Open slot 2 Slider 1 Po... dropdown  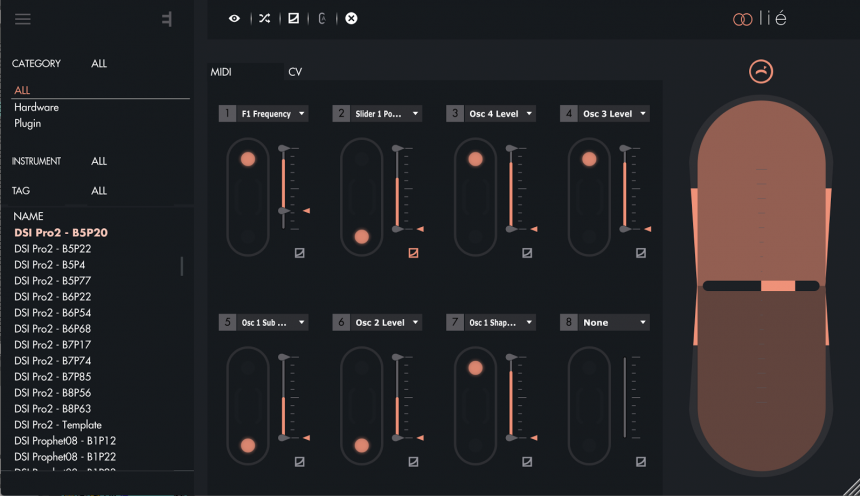(x=386, y=114)
